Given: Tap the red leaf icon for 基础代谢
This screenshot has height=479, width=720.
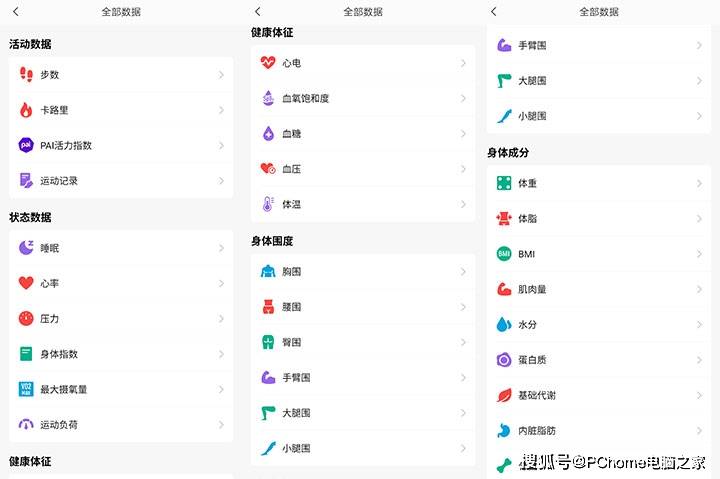Looking at the screenshot, I should [x=504, y=395].
